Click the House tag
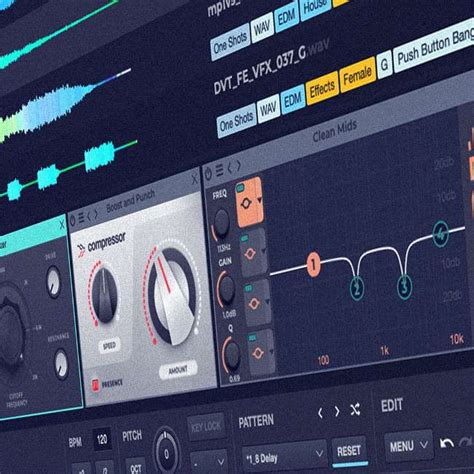Viewport: 474px width, 474px height. [x=315, y=8]
